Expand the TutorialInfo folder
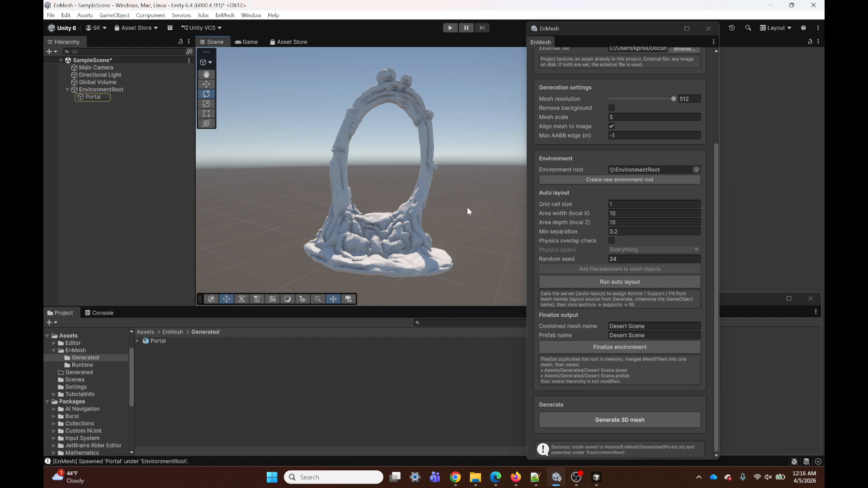This screenshot has width=868, height=488. tap(54, 394)
